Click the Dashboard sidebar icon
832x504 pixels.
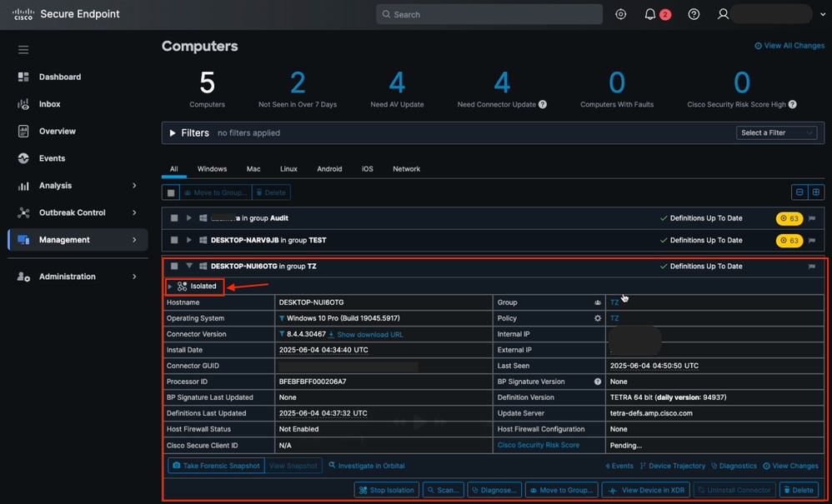pyautogui.click(x=23, y=77)
